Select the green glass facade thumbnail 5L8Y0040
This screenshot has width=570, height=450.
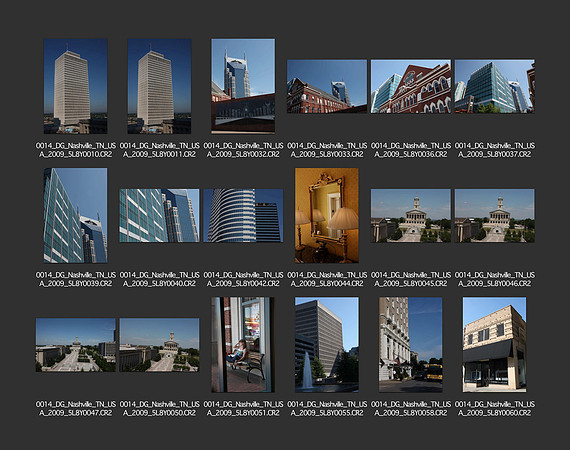click(159, 216)
